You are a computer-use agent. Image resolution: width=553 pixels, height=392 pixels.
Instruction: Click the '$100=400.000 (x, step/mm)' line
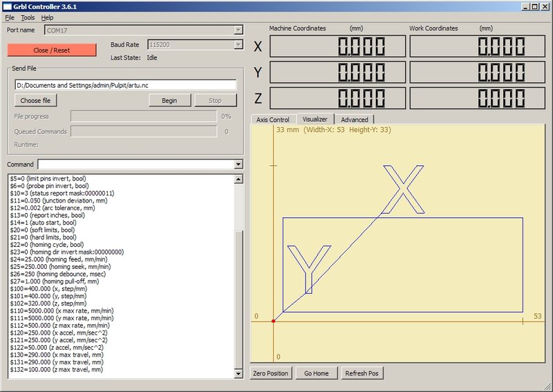pos(48,289)
